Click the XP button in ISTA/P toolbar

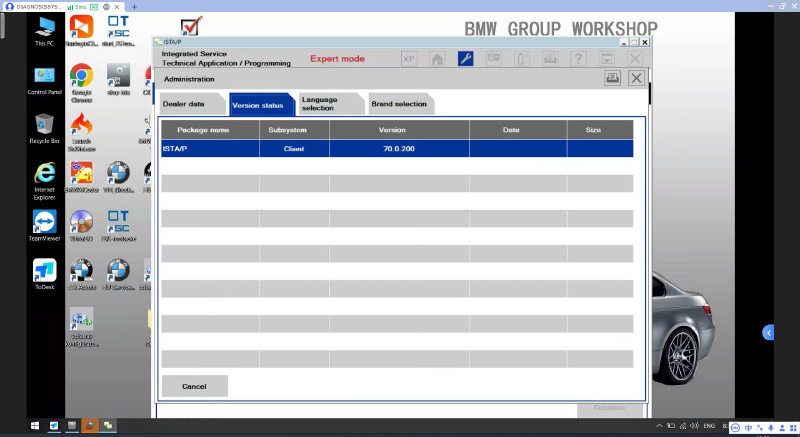(409, 59)
